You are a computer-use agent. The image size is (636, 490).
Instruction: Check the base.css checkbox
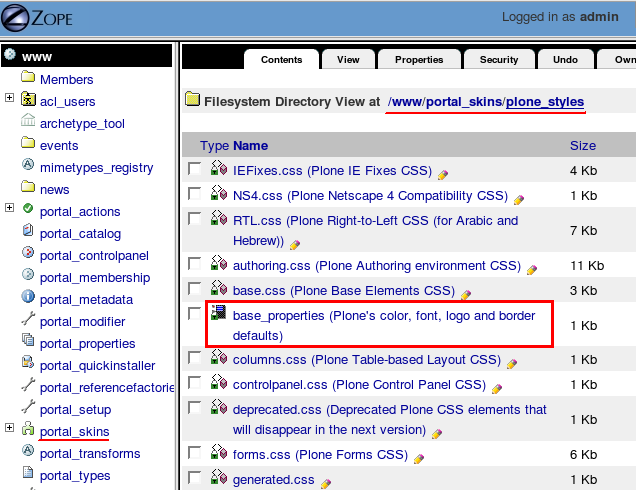click(x=194, y=288)
